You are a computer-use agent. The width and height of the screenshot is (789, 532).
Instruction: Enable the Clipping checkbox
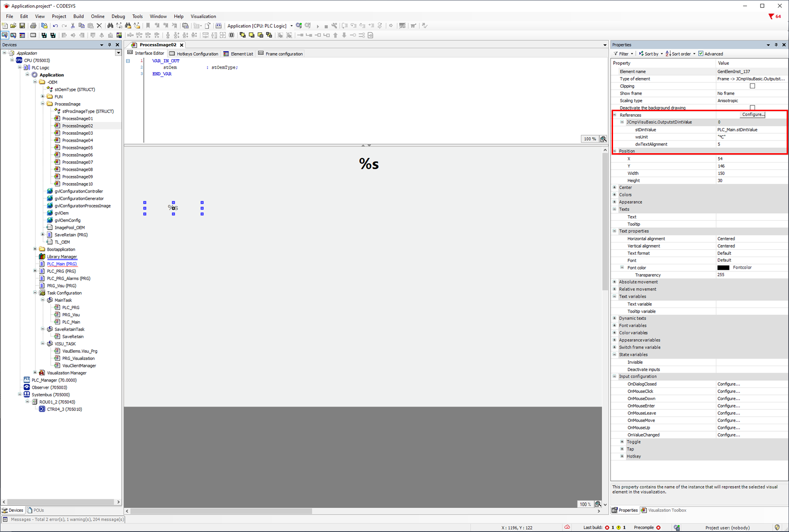click(752, 86)
